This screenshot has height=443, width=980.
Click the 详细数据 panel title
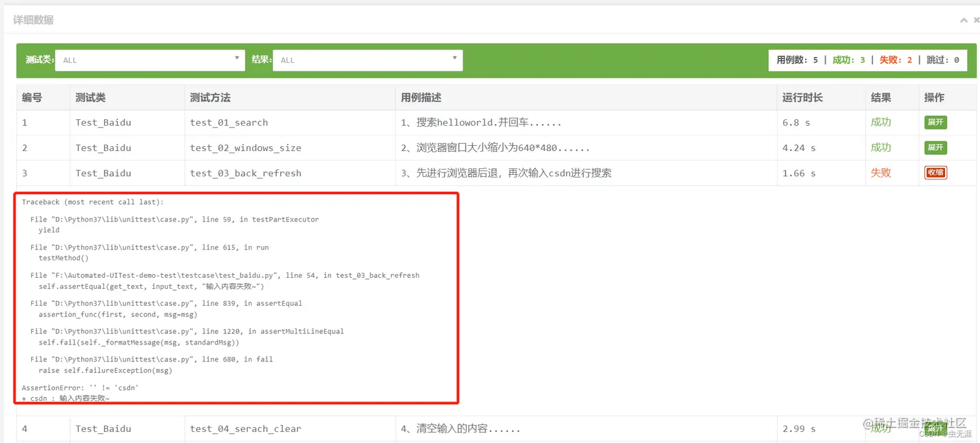(x=33, y=20)
